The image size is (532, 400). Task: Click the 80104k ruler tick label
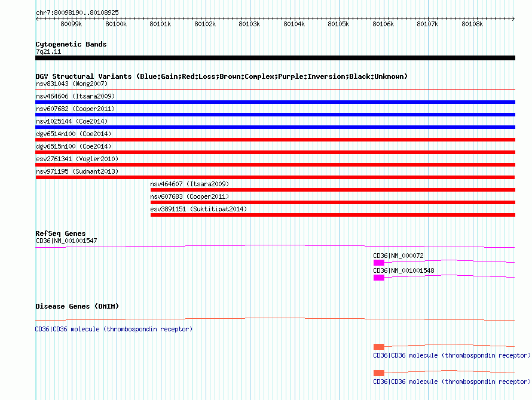pyautogui.click(x=294, y=24)
